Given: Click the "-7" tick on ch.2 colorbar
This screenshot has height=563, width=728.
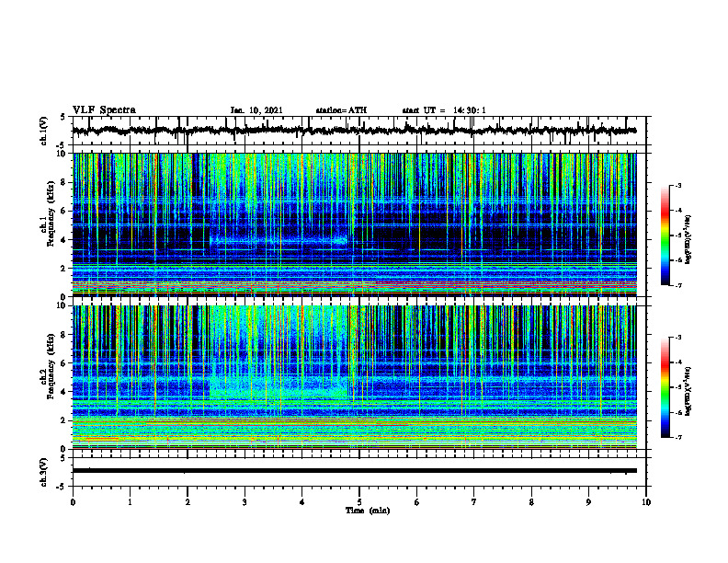Looking at the screenshot, I should (x=678, y=437).
